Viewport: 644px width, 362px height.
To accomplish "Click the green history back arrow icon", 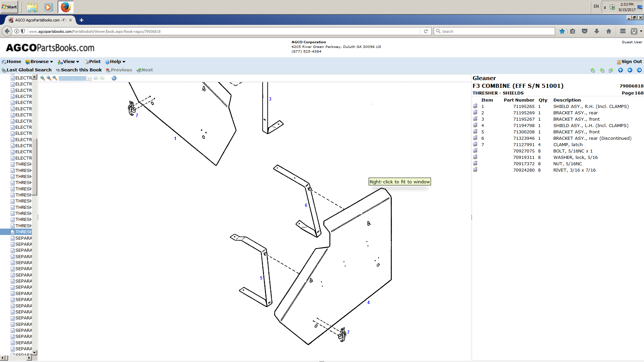I will [x=602, y=70].
